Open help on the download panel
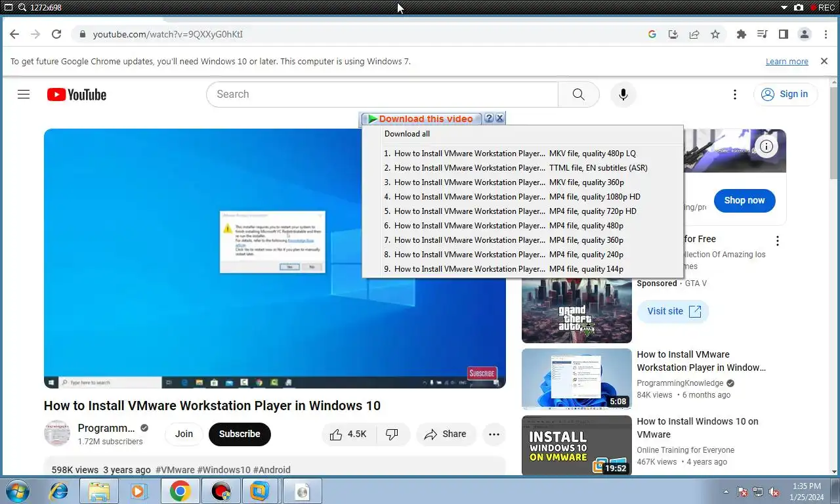The width and height of the screenshot is (840, 504). [488, 119]
